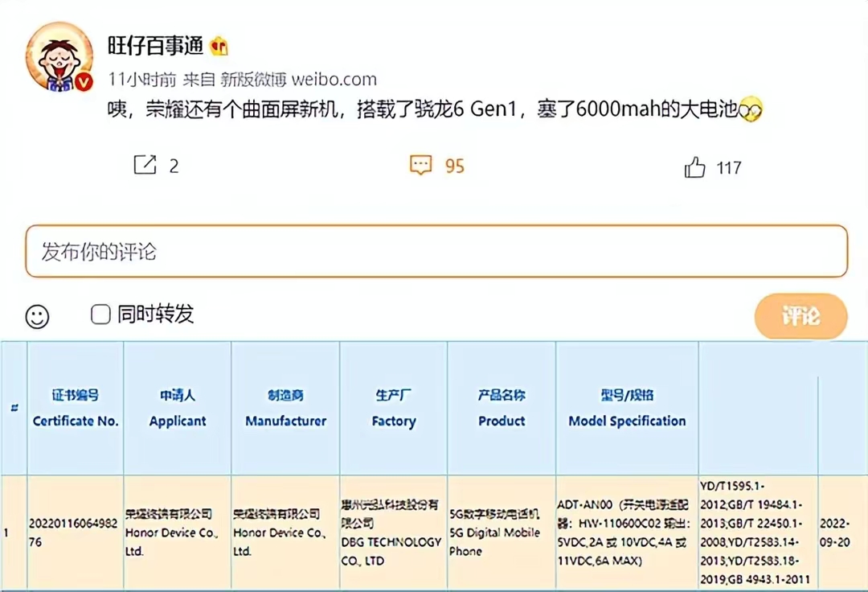This screenshot has width=868, height=592.
Task: Repost using the share arrow icon
Action: coord(145,166)
